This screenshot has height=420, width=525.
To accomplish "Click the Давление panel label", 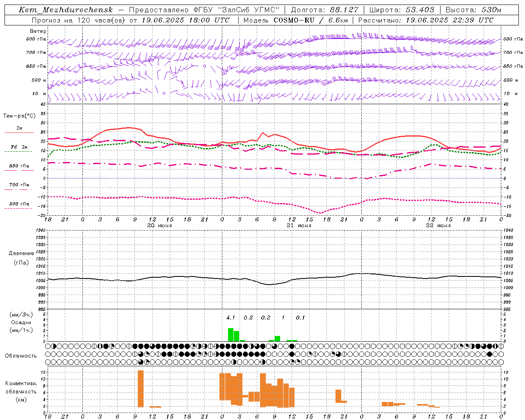I will (x=21, y=253).
